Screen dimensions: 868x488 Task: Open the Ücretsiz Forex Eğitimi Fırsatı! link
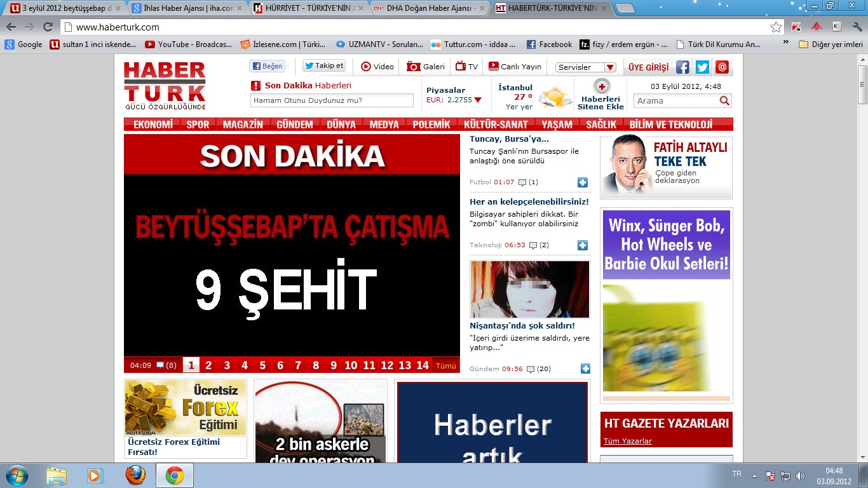coord(173,447)
